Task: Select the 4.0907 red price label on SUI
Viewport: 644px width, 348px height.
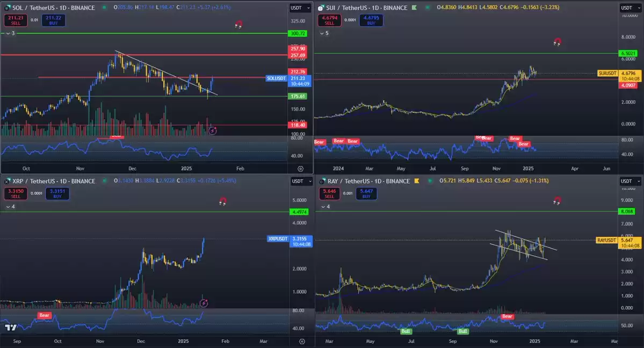Action: click(x=628, y=85)
